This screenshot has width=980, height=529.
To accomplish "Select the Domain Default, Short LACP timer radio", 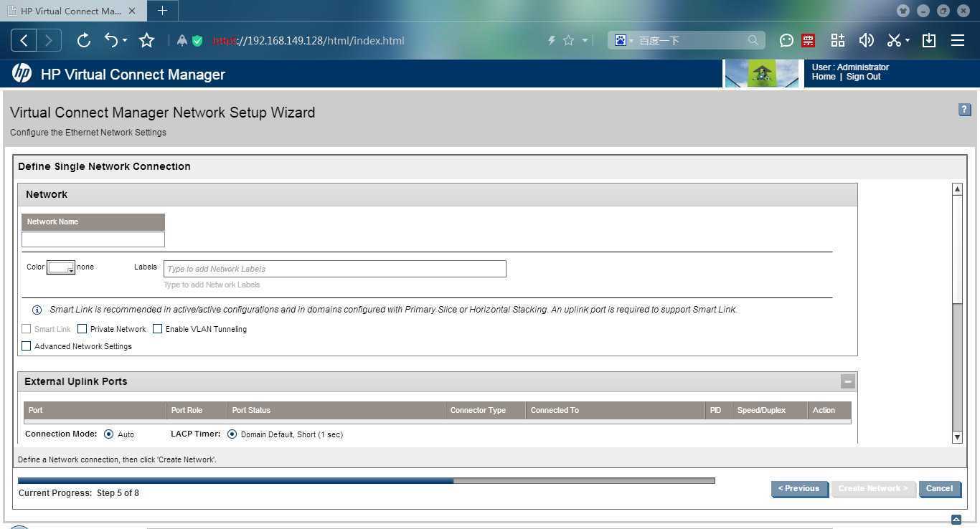I will (x=232, y=434).
